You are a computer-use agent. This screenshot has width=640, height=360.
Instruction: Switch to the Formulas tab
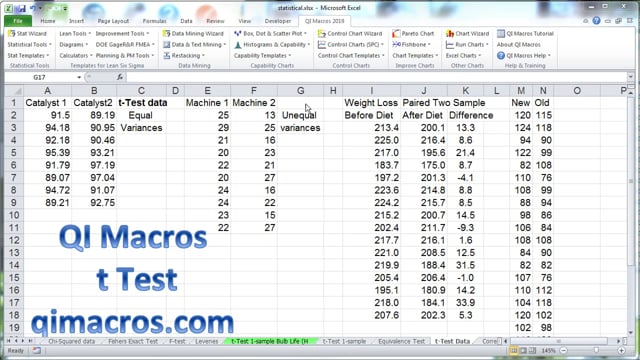(x=154, y=21)
